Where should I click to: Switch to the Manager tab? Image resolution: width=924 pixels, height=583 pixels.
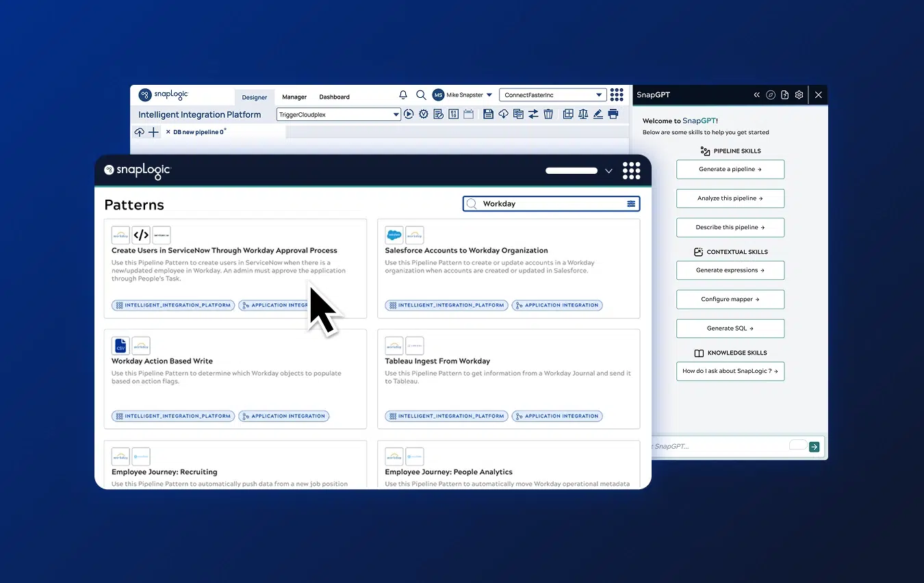(294, 97)
